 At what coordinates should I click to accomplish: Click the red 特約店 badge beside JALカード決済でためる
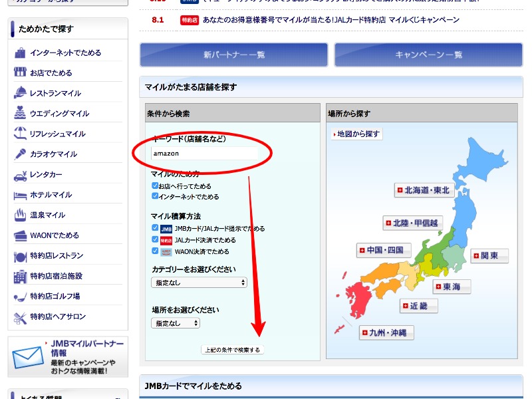166,240
